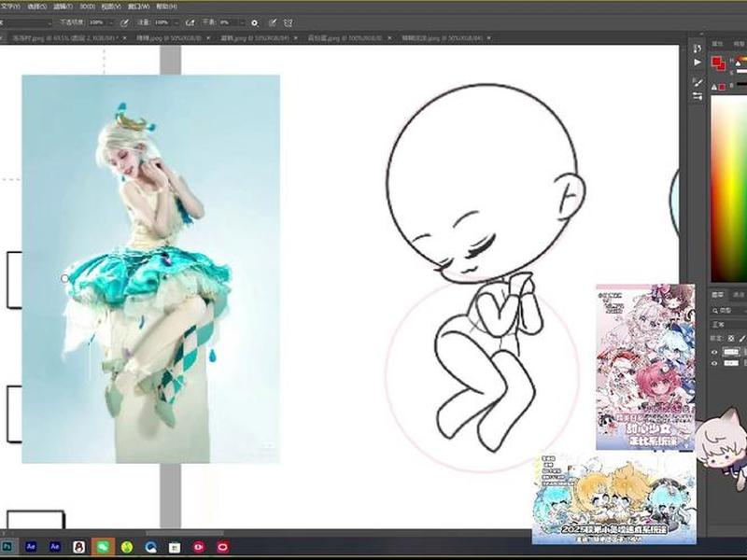Hide the top layer with its eye icon

click(x=714, y=353)
